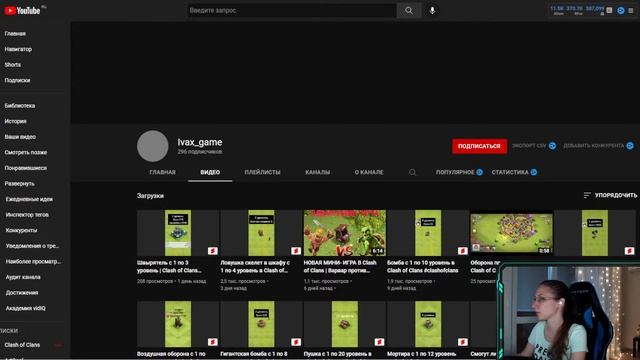Click the 296 подписчиков count text
Screen dimensions: 640x360
point(200,152)
